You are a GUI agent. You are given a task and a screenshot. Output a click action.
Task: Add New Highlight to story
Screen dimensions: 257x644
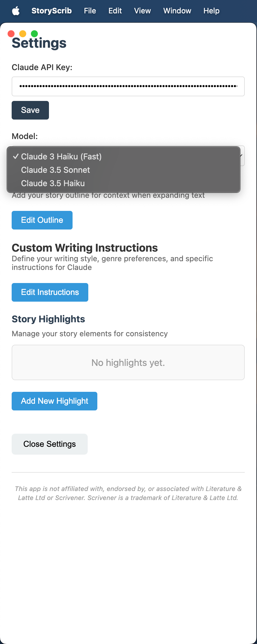(54, 401)
